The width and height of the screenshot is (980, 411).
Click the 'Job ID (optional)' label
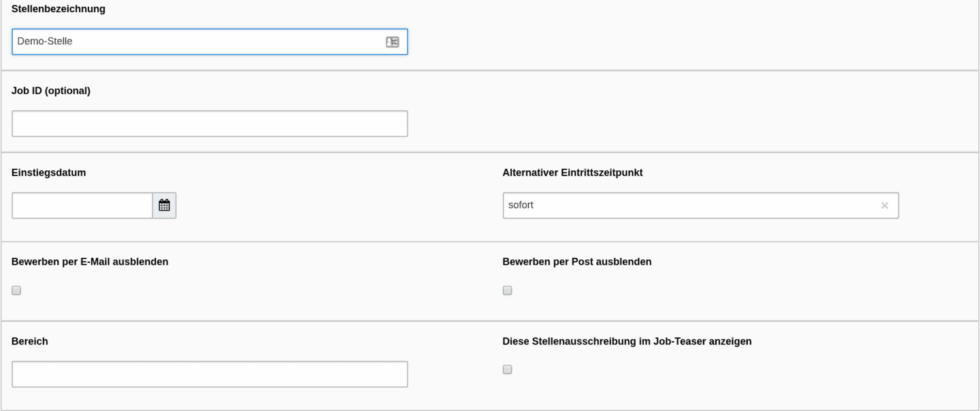(51, 91)
